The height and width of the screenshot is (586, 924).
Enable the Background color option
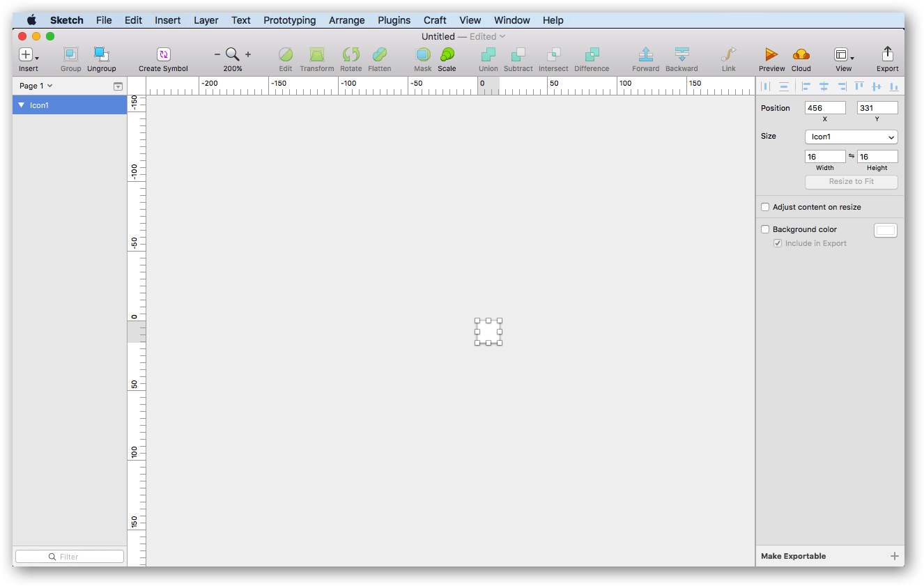coord(764,229)
